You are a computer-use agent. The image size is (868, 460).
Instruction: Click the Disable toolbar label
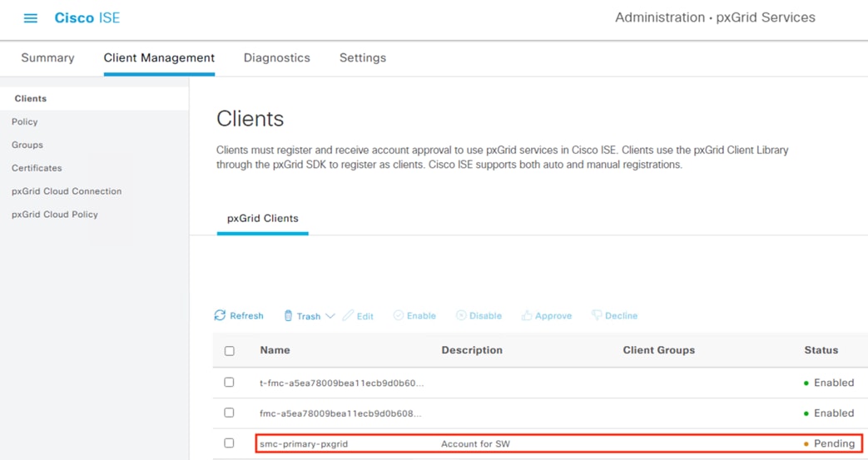(x=485, y=315)
